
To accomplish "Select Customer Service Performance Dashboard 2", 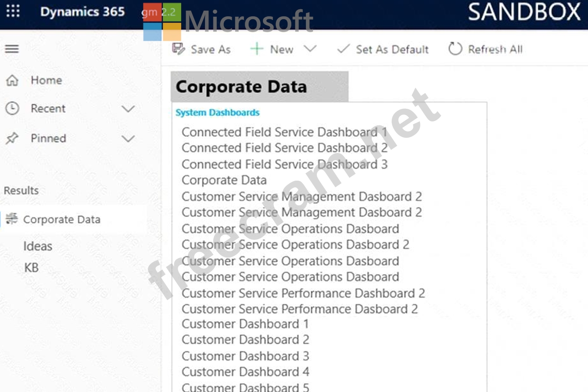I will point(303,293).
